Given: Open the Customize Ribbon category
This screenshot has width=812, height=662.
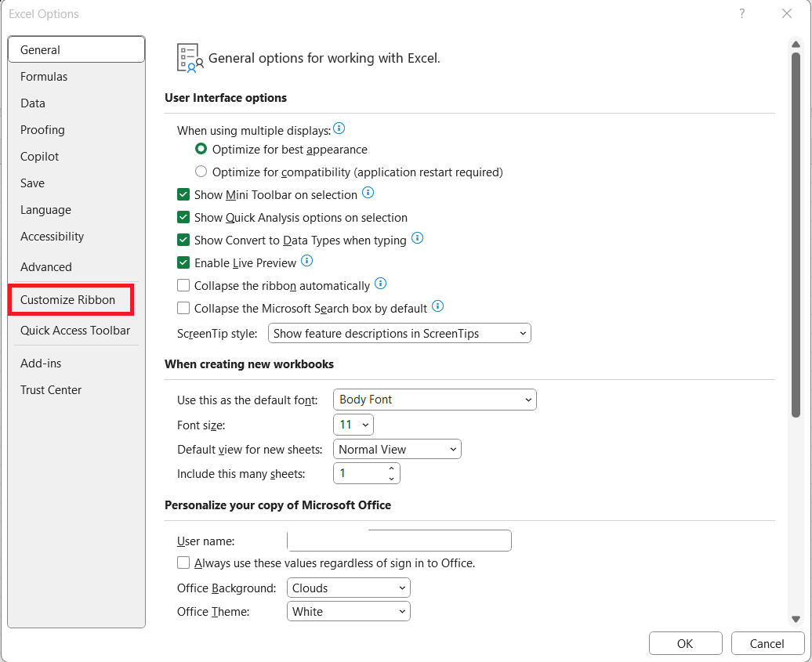Looking at the screenshot, I should click(x=68, y=300).
